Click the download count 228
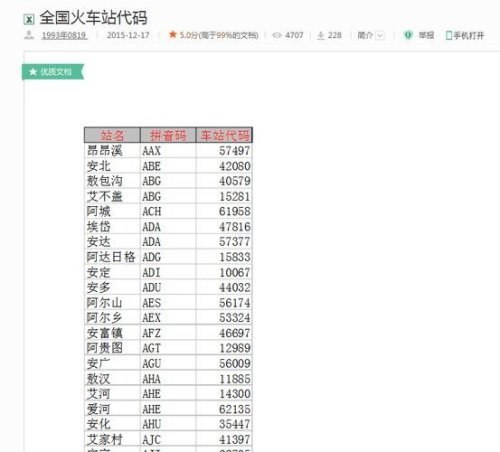This screenshot has width=500, height=452. tap(335, 35)
